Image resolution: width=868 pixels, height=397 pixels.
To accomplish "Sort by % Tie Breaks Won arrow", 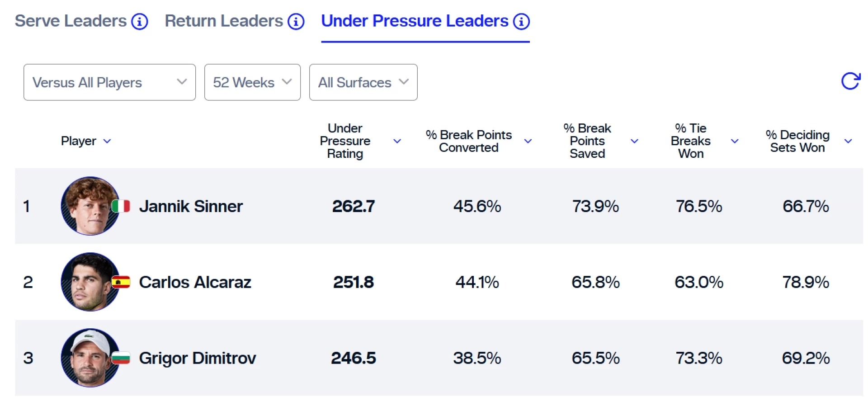I will point(735,141).
